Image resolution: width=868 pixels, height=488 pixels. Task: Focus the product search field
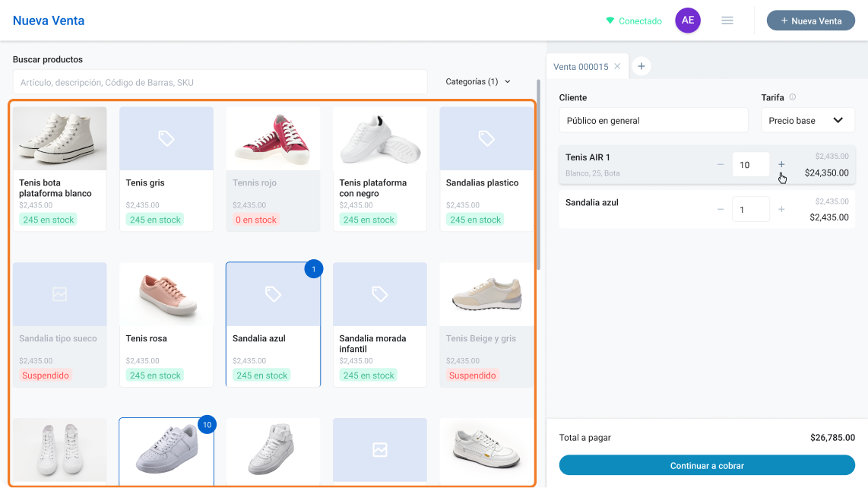[x=220, y=83]
